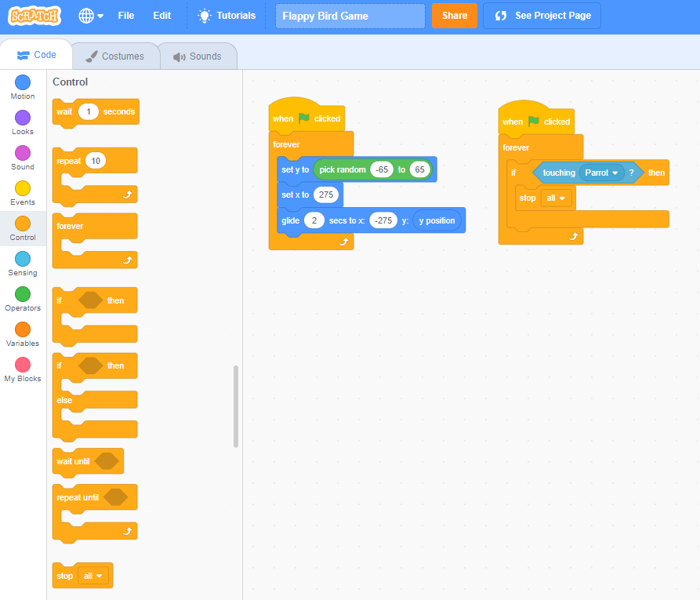
Task: Select the Motion category circle
Action: (23, 82)
